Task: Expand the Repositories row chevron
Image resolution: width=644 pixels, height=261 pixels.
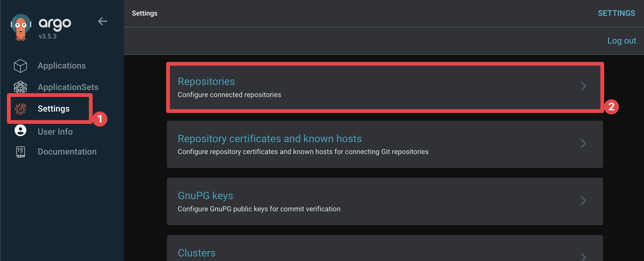Action: pyautogui.click(x=583, y=86)
